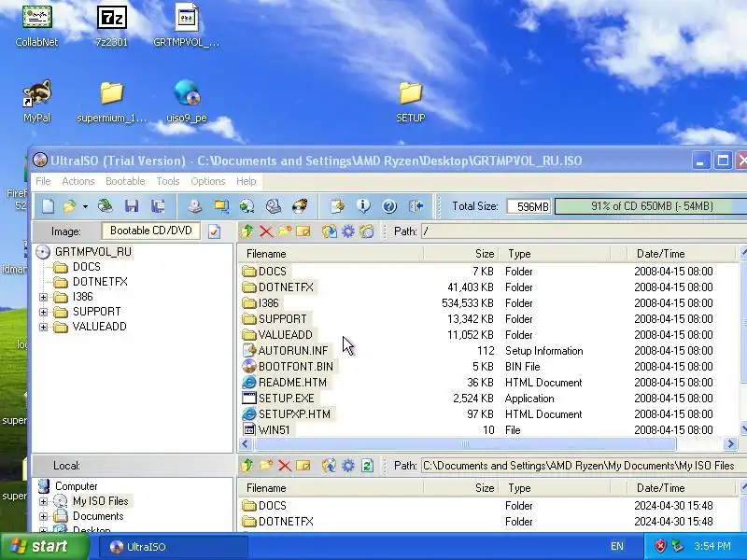Viewport: 747px width, 560px height.
Task: Click the Help question mark icon
Action: coord(389,206)
